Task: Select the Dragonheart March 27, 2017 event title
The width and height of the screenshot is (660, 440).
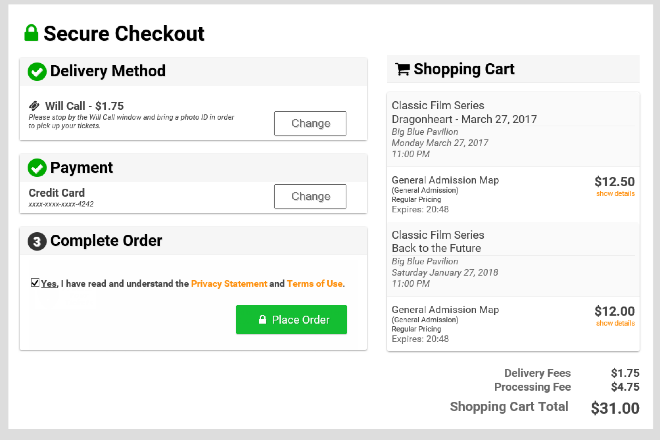Action: (464, 119)
